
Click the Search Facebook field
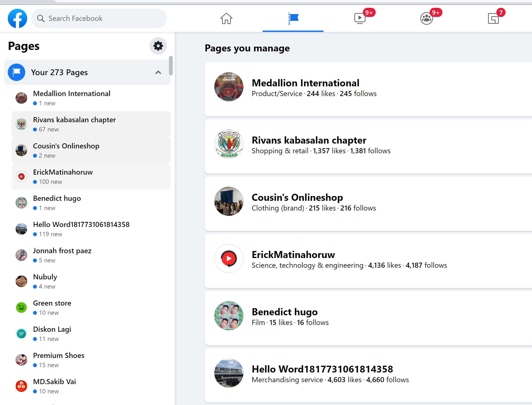tap(99, 18)
